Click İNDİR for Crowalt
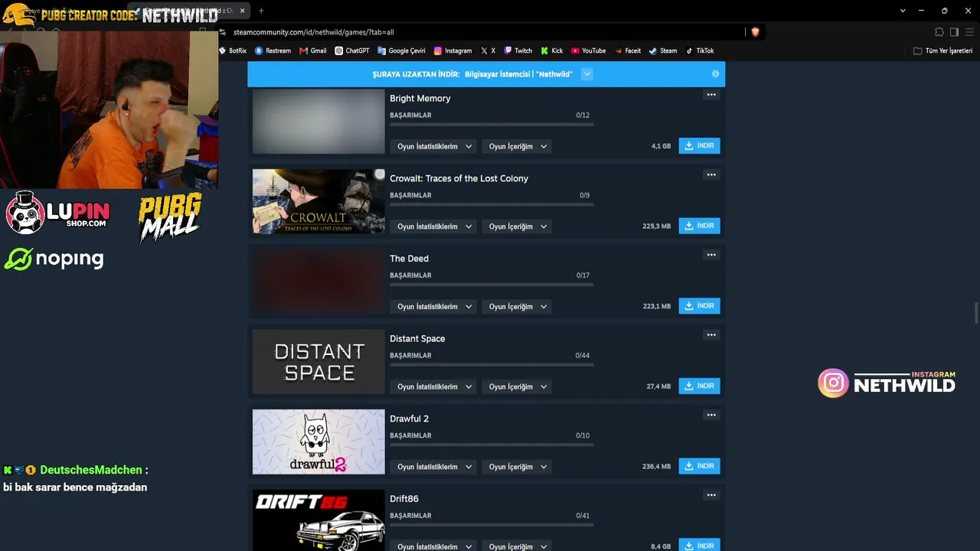This screenshot has height=551, width=980. [699, 226]
